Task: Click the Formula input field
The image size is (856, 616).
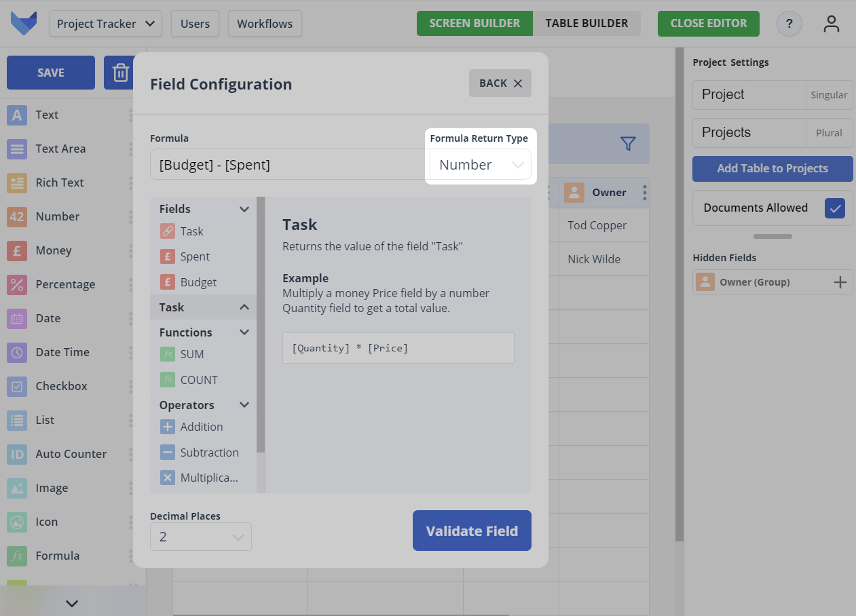Action: [x=290, y=164]
